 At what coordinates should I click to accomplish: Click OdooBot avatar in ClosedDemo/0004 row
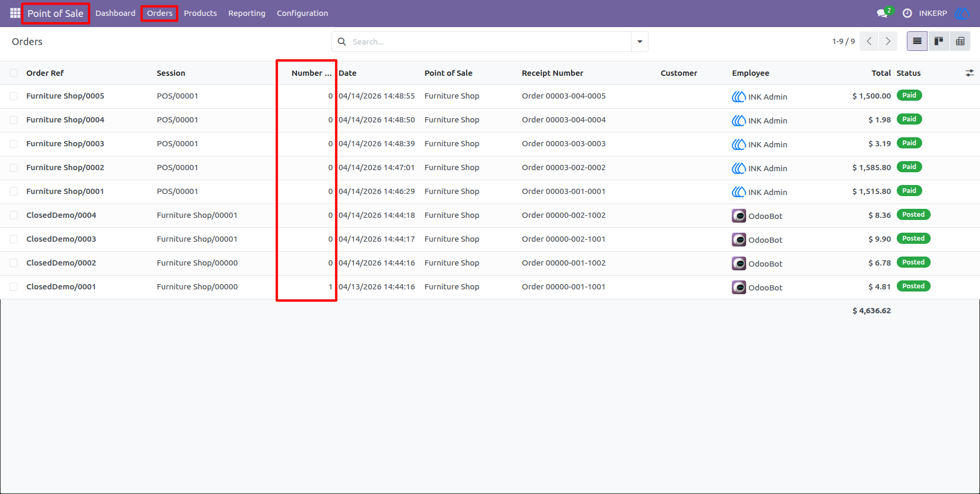739,216
